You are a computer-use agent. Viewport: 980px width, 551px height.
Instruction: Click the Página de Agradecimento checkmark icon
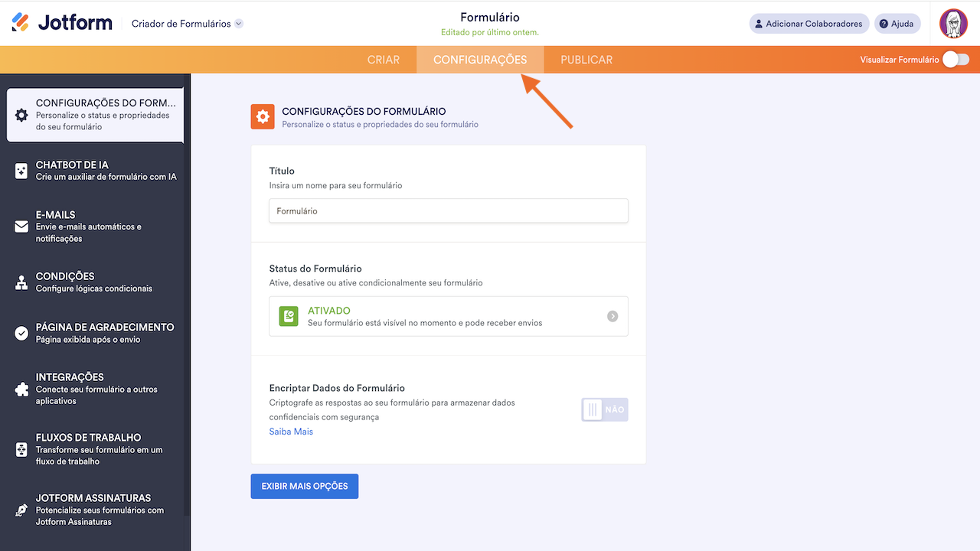point(21,332)
